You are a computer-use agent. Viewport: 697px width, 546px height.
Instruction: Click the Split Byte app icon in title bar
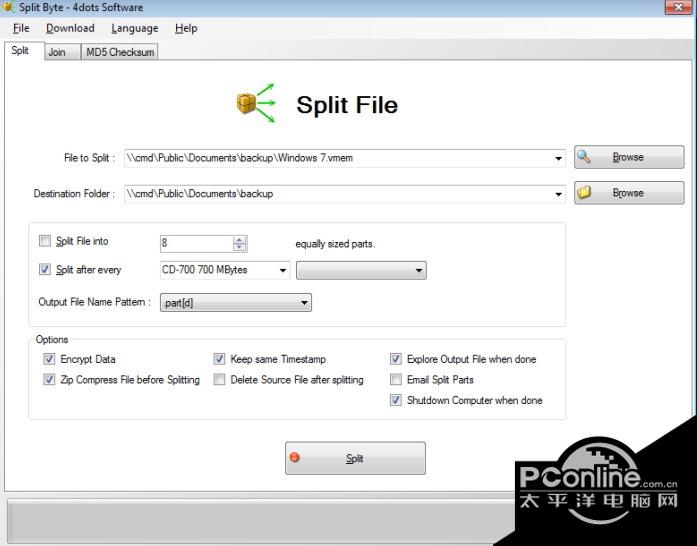8,7
